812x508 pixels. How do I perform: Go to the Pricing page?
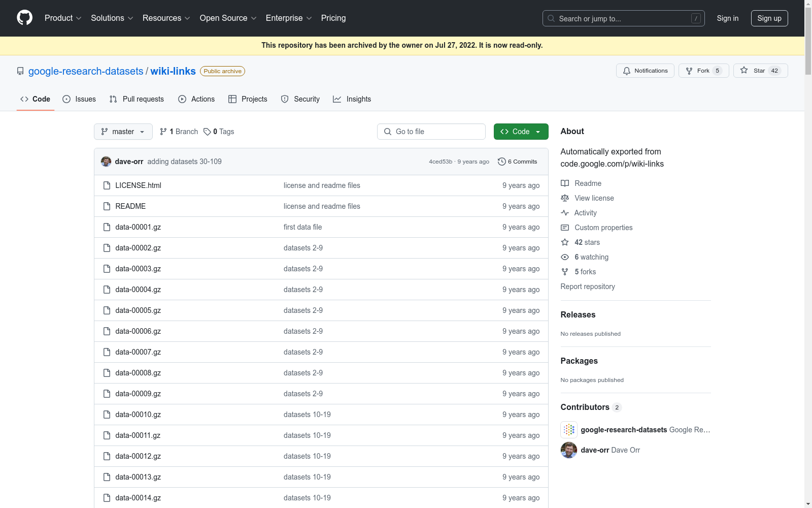coord(333,18)
